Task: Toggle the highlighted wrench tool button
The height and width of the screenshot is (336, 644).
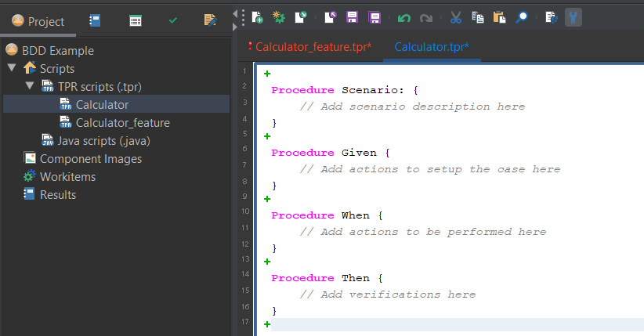Action: tap(573, 16)
